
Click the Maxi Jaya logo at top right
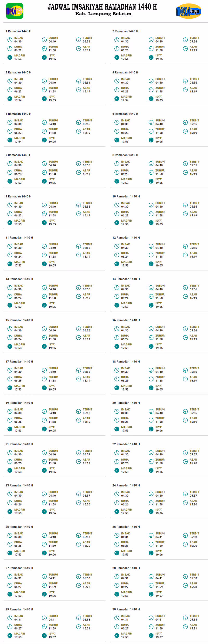click(188, 11)
